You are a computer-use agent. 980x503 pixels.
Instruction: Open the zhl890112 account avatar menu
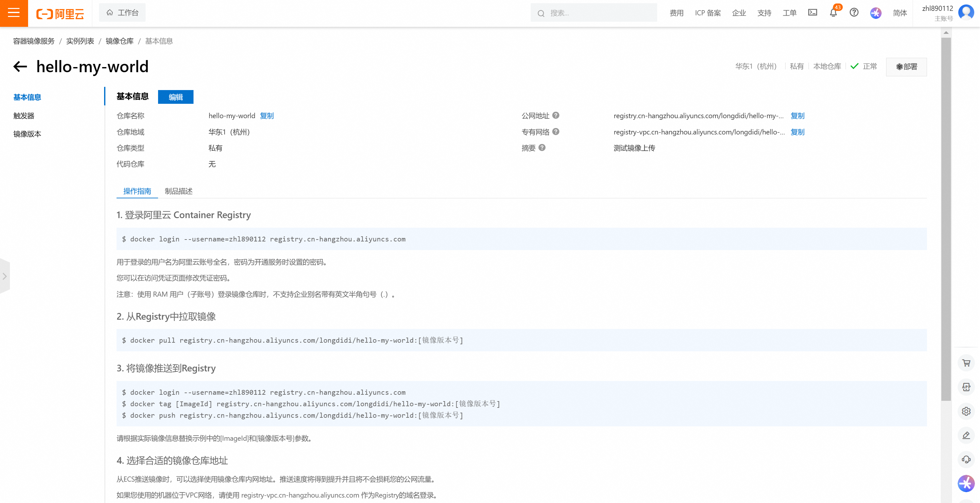pyautogui.click(x=966, y=12)
